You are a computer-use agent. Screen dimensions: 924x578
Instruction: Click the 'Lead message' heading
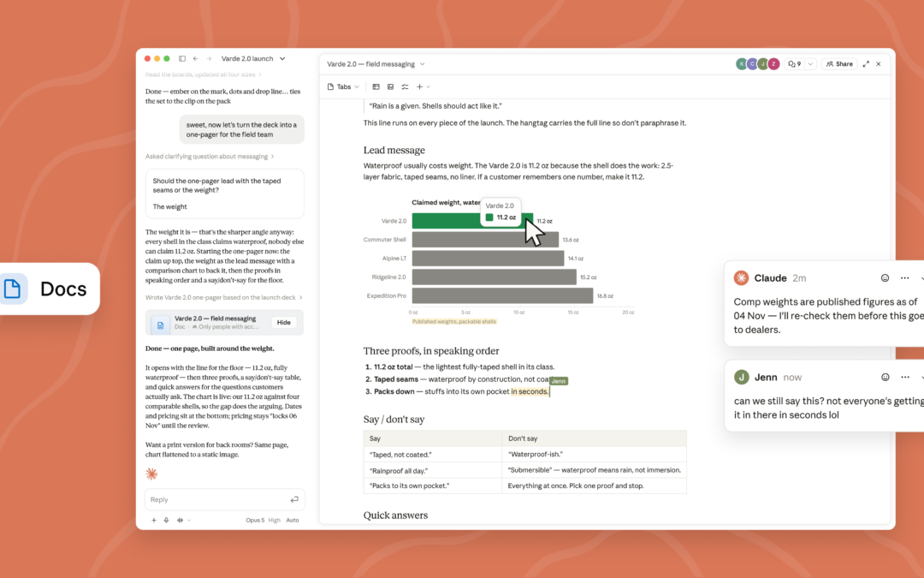point(394,151)
